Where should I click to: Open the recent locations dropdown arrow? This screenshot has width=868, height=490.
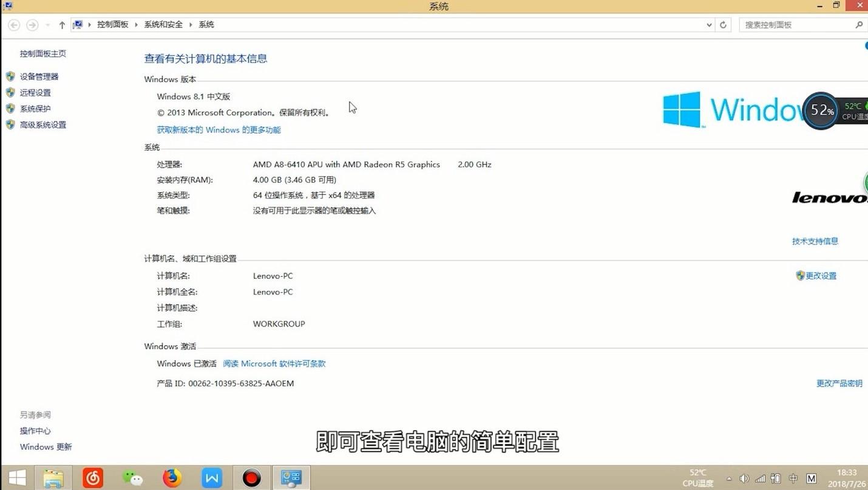pos(47,25)
